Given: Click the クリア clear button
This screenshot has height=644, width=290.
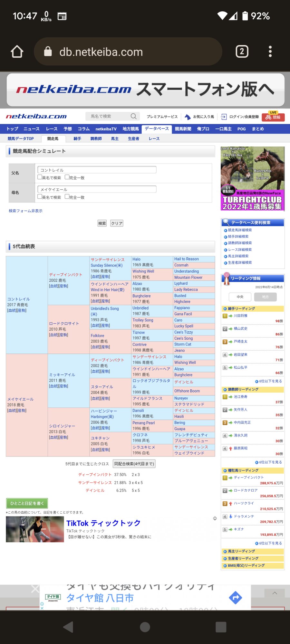Looking at the screenshot, I should coord(117,223).
